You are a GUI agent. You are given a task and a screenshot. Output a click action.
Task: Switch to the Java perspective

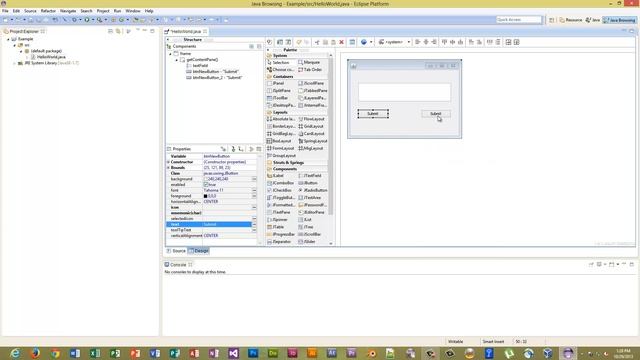(593, 20)
